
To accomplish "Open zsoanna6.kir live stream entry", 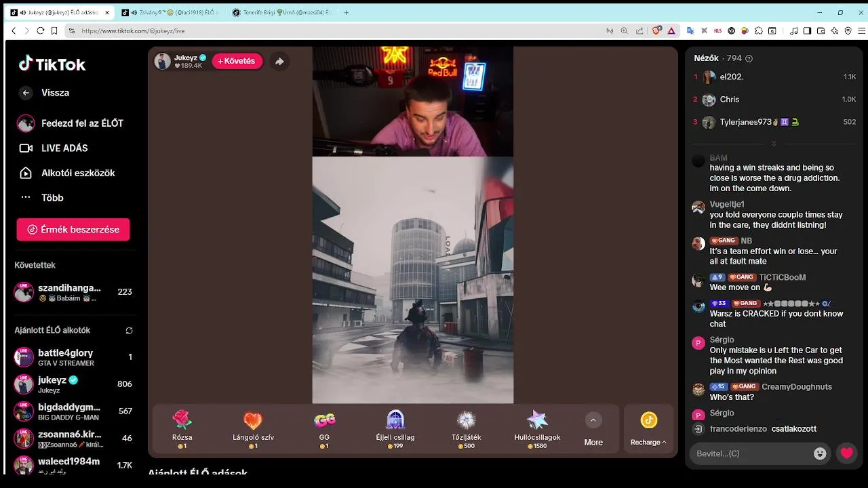I will click(75, 439).
